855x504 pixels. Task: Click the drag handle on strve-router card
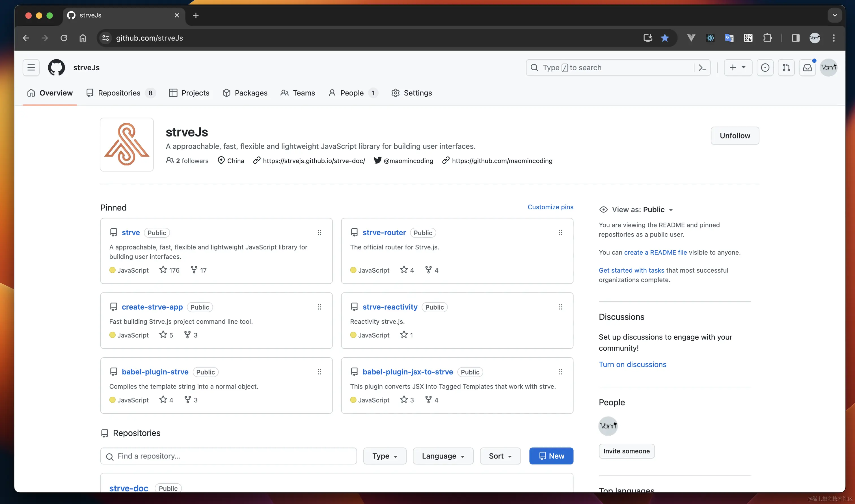(560, 233)
